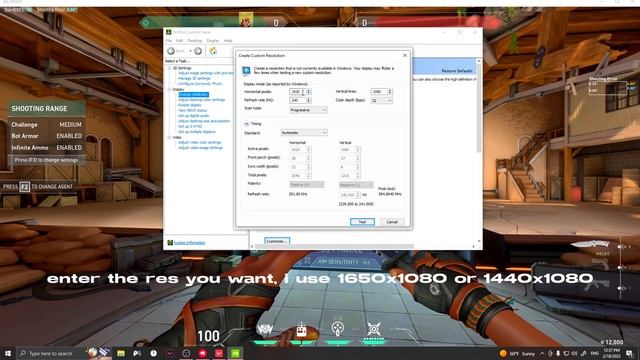
Task: Show hidden system tray icons
Action: click(x=542, y=353)
